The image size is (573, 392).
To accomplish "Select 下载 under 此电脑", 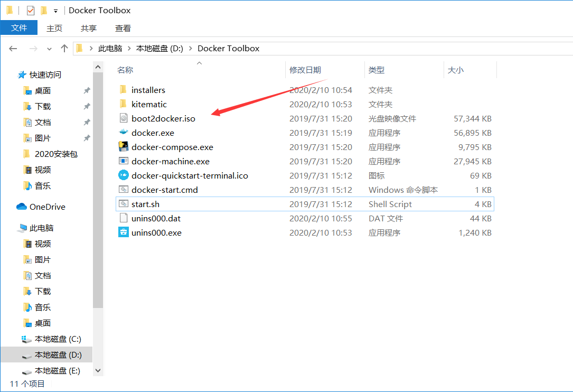I will [43, 292].
